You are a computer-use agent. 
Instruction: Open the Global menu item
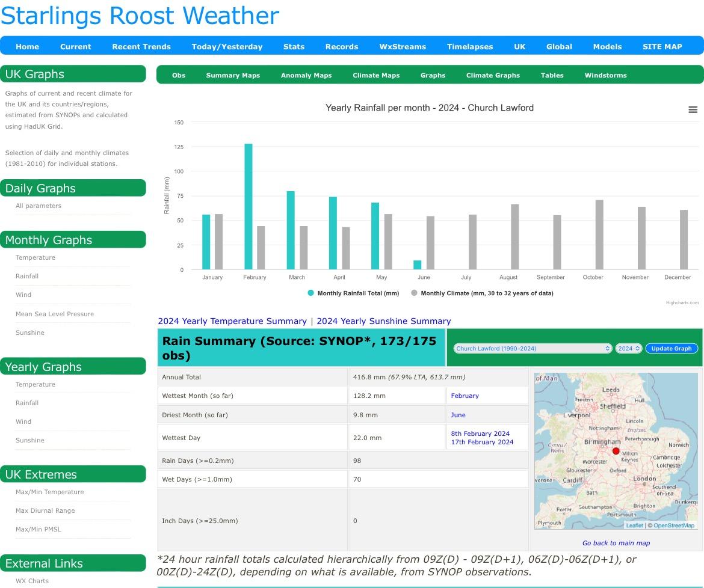tap(559, 47)
